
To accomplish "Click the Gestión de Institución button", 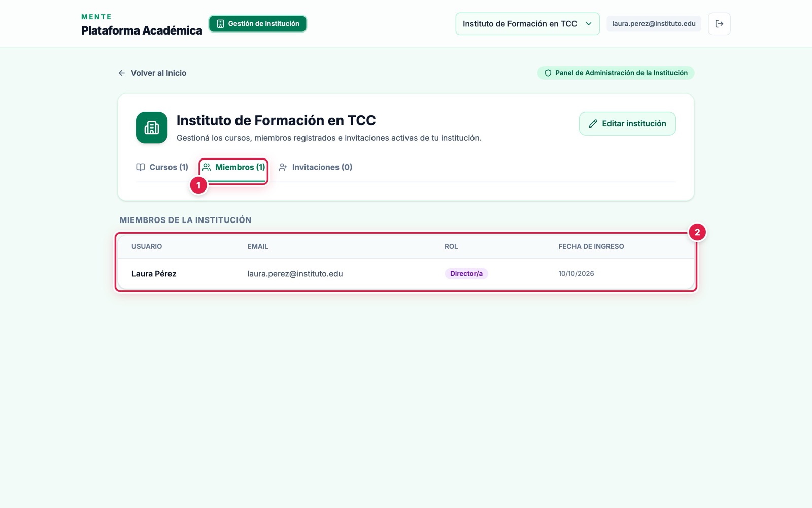I will pyautogui.click(x=258, y=24).
